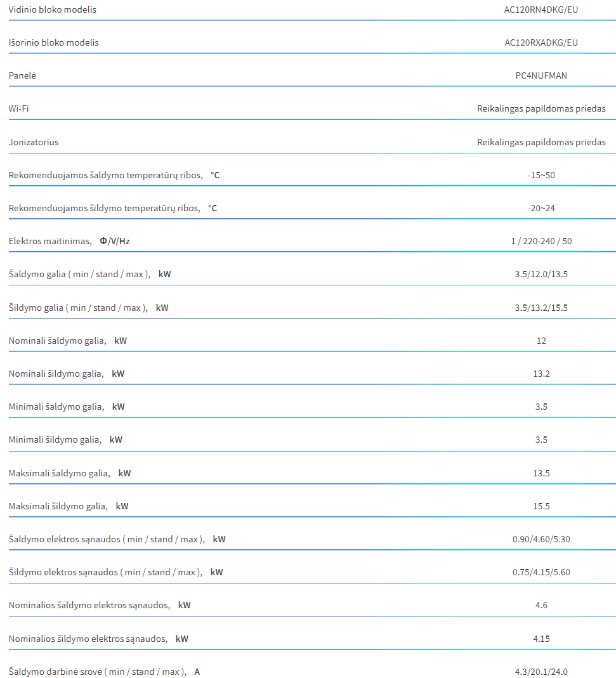
Task: Click the PC4NUFMAN panel value
Action: tap(541, 75)
